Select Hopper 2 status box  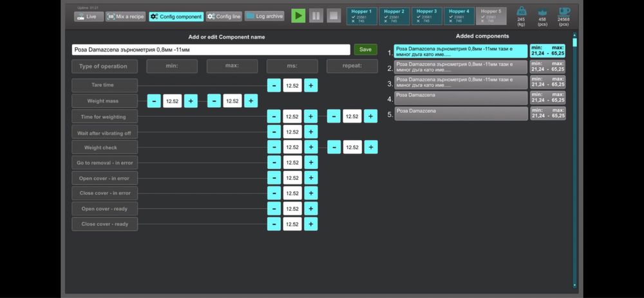click(x=394, y=16)
